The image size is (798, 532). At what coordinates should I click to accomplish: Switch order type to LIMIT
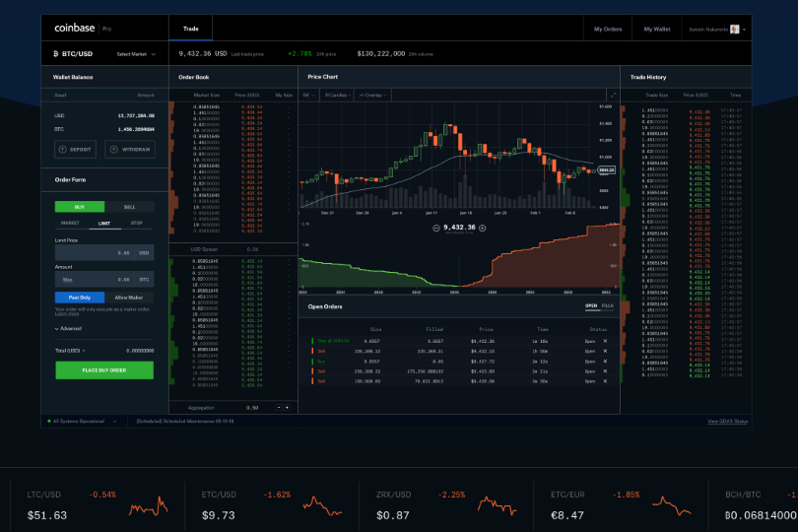(104, 224)
